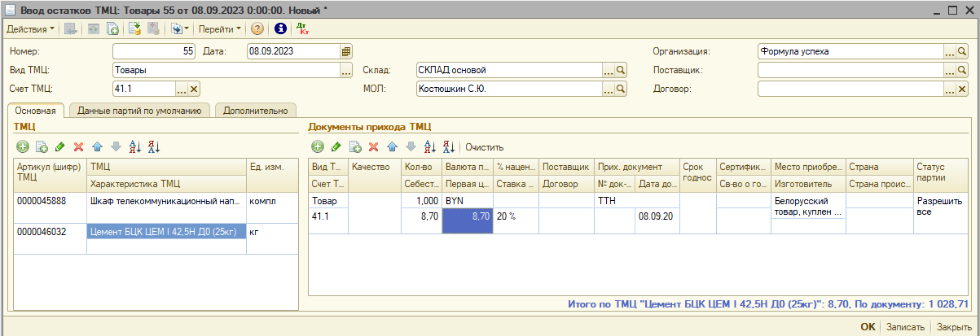Select Шкаф телекоммуникационный row in ТМЦ

[165, 200]
